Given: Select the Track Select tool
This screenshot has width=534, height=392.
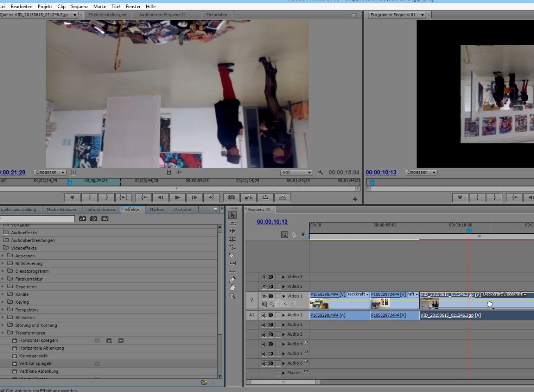Looking at the screenshot, I should coord(232,223).
